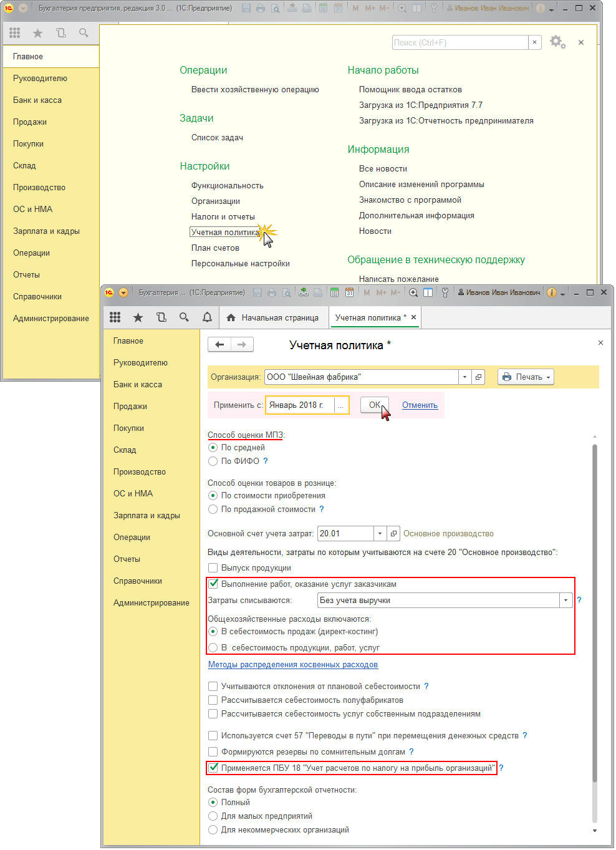Screen dimensions: 616x850
Task: Select По средней radio button
Action: [x=213, y=447]
